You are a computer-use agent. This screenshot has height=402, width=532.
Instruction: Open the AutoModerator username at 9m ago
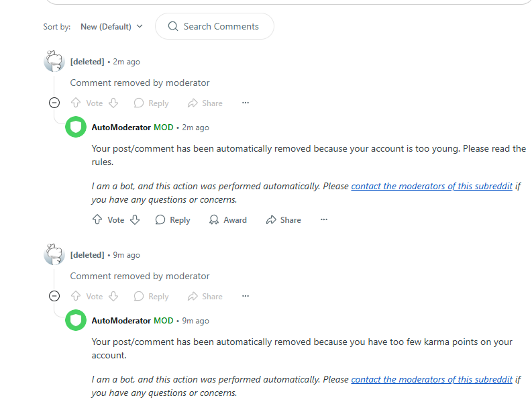121,321
